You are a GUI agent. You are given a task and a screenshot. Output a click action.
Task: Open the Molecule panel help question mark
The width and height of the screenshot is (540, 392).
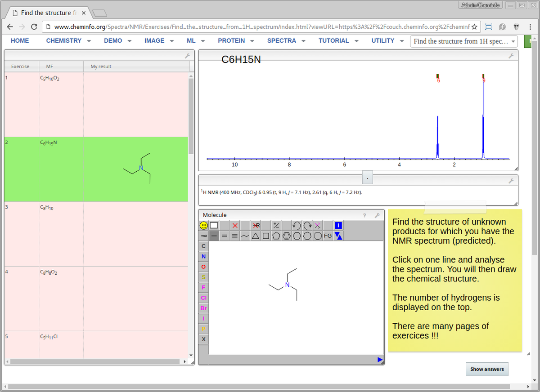point(365,215)
